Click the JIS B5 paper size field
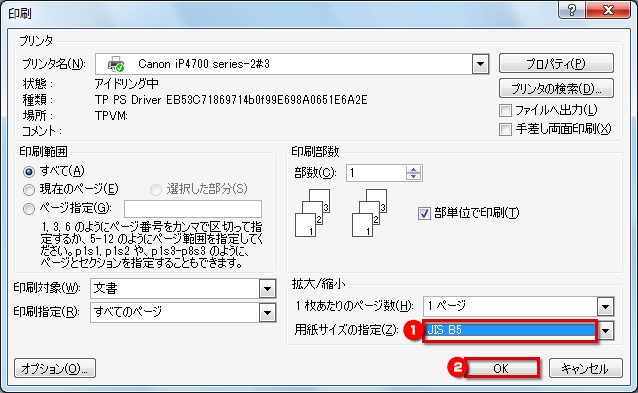This screenshot has width=638, height=393. coord(510,330)
